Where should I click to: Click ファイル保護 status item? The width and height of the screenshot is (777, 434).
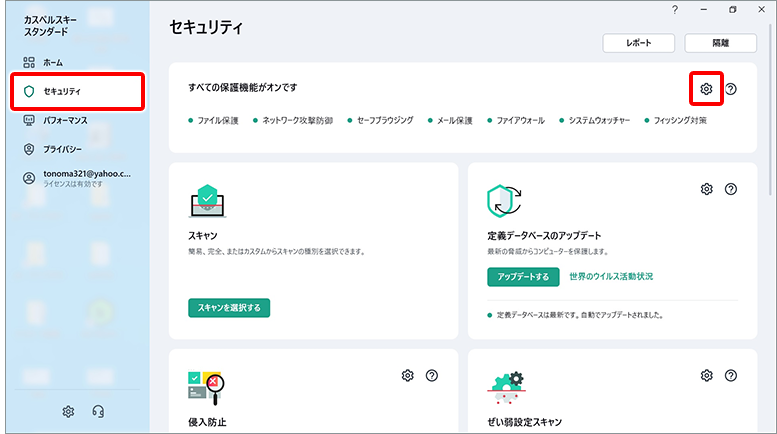[x=214, y=120]
